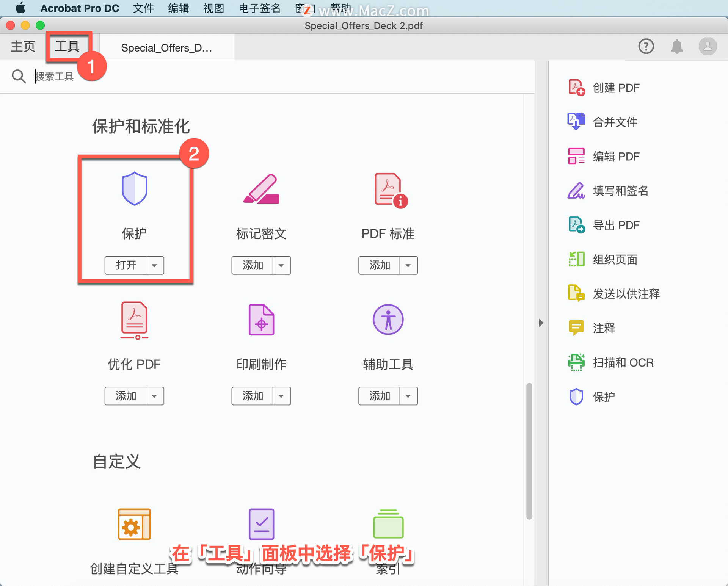Image resolution: width=728 pixels, height=586 pixels.
Task: Open the 电子签名 menu
Action: pyautogui.click(x=259, y=8)
